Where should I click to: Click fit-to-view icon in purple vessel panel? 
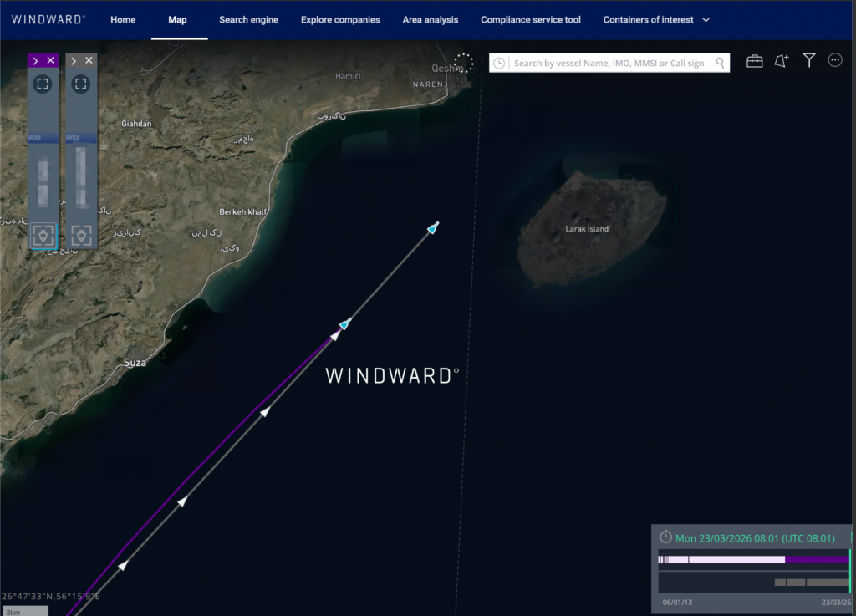click(x=43, y=84)
